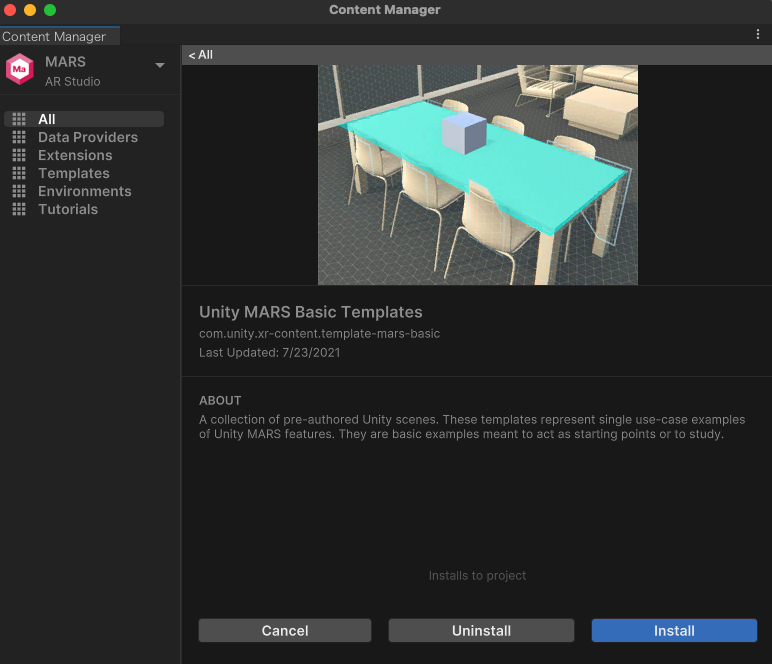The width and height of the screenshot is (772, 664).
Task: Close the window with the red button
Action: click(x=10, y=10)
